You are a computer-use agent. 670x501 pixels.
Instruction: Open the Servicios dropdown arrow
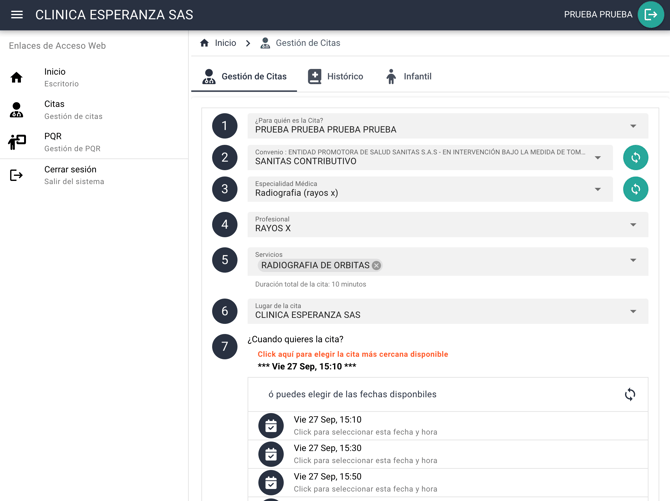coord(633,261)
